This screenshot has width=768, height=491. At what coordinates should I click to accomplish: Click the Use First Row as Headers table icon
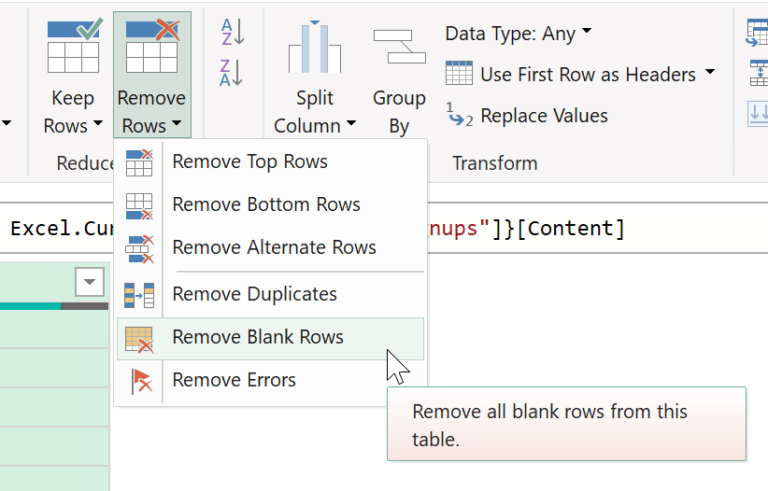459,74
